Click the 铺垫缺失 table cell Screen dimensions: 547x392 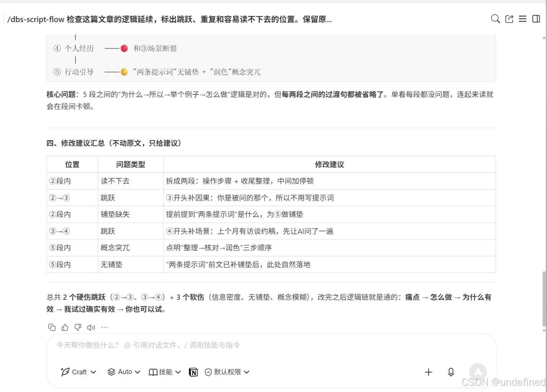[x=131, y=214]
